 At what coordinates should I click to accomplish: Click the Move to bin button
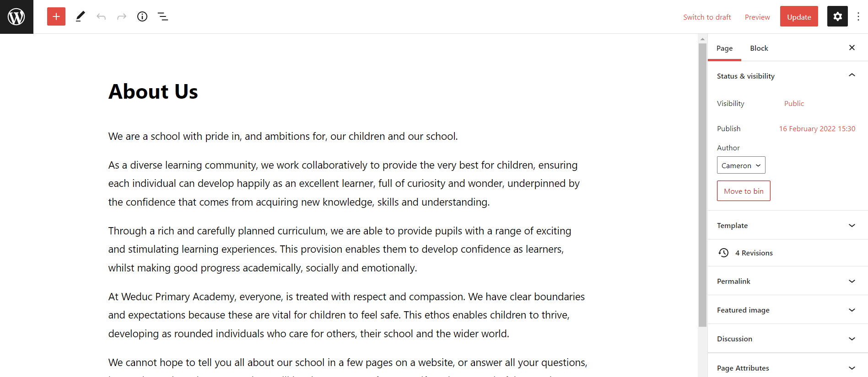point(744,191)
